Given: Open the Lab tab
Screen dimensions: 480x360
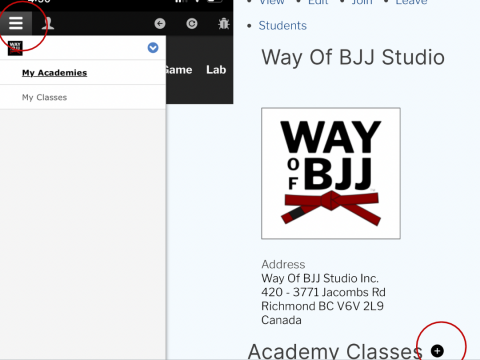Looking at the screenshot, I should point(216,70).
